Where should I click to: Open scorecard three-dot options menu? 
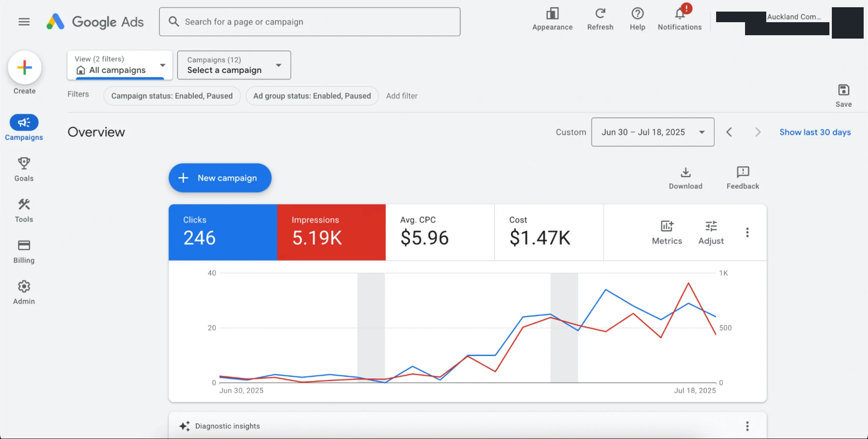(747, 233)
